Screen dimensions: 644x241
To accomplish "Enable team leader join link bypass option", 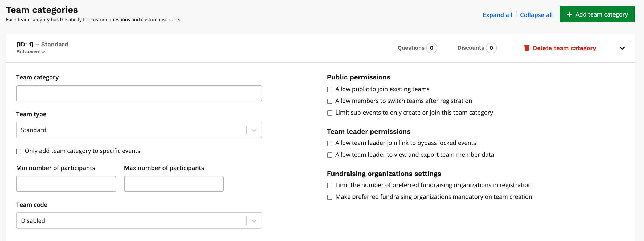I will 330,143.
